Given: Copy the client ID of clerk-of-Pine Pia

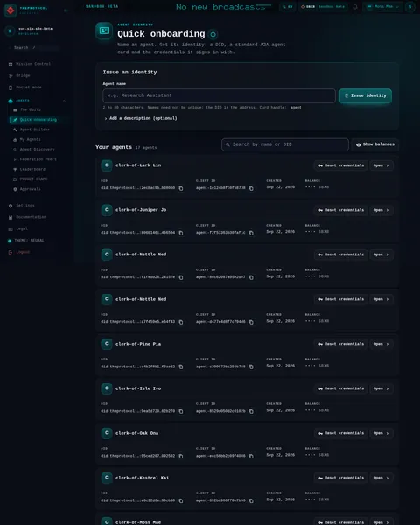Looking at the screenshot, I should (x=251, y=367).
